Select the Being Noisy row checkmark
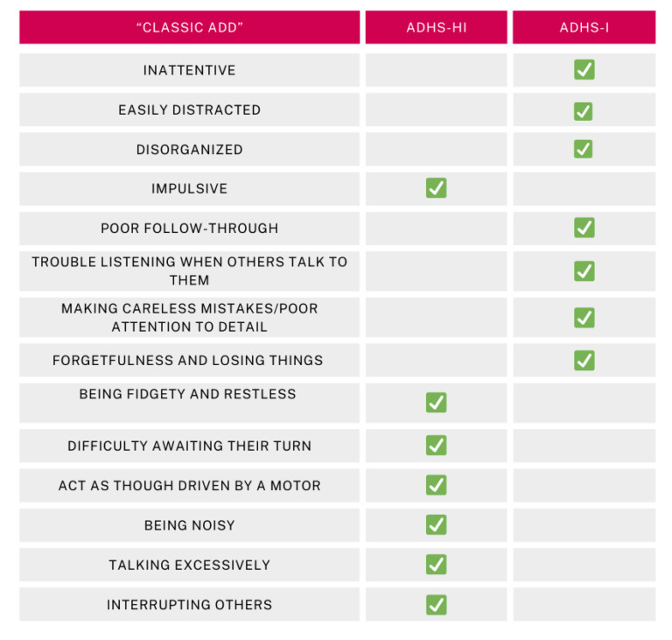672x640 pixels. click(x=436, y=524)
